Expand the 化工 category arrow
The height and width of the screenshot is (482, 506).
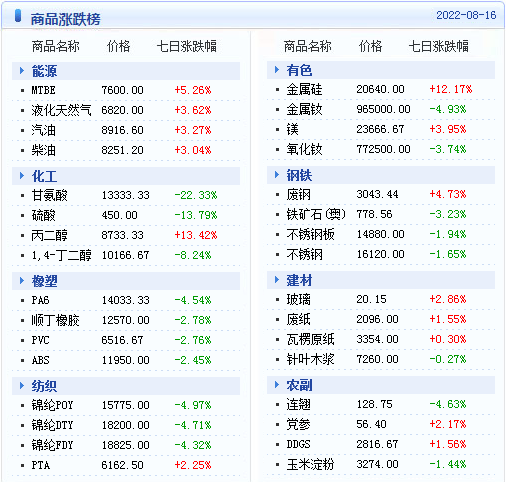(x=22, y=176)
